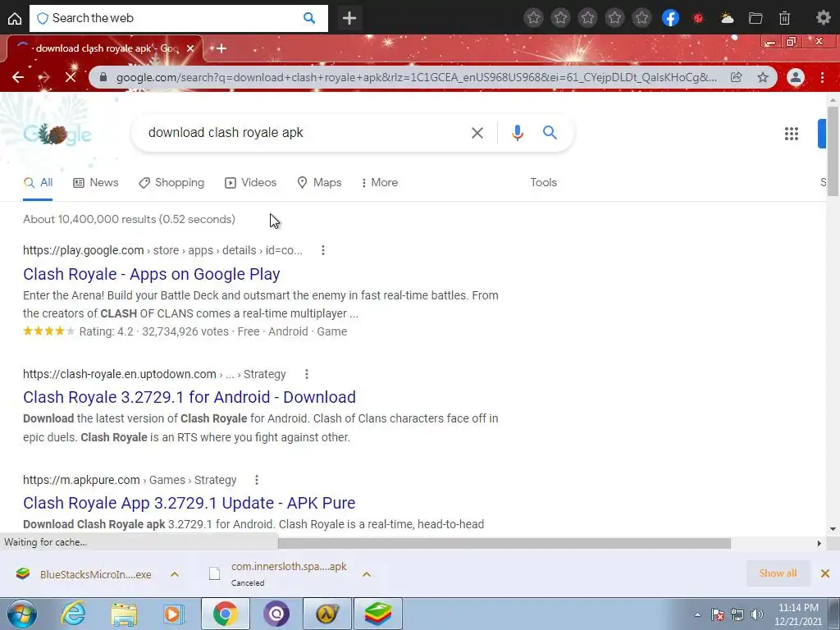Screen dimensions: 840x630
Task: Share this page icon in address bar
Action: click(x=737, y=77)
